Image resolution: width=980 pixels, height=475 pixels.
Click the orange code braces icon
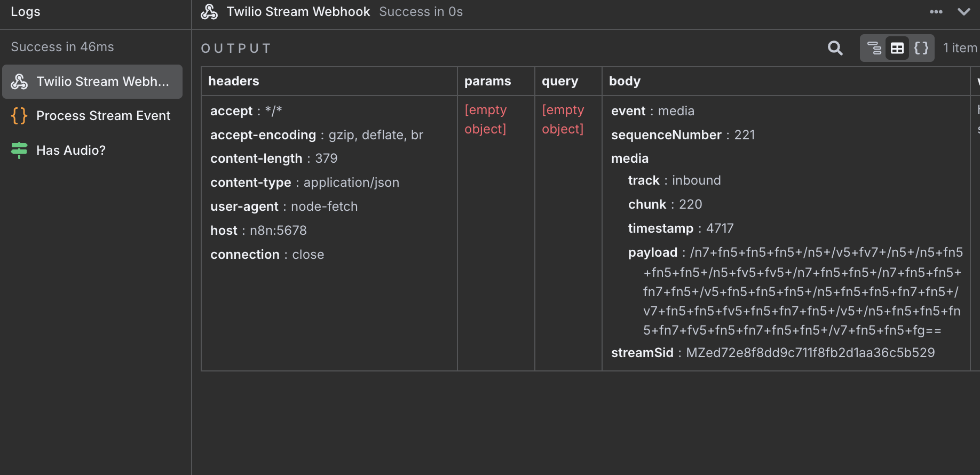[19, 116]
